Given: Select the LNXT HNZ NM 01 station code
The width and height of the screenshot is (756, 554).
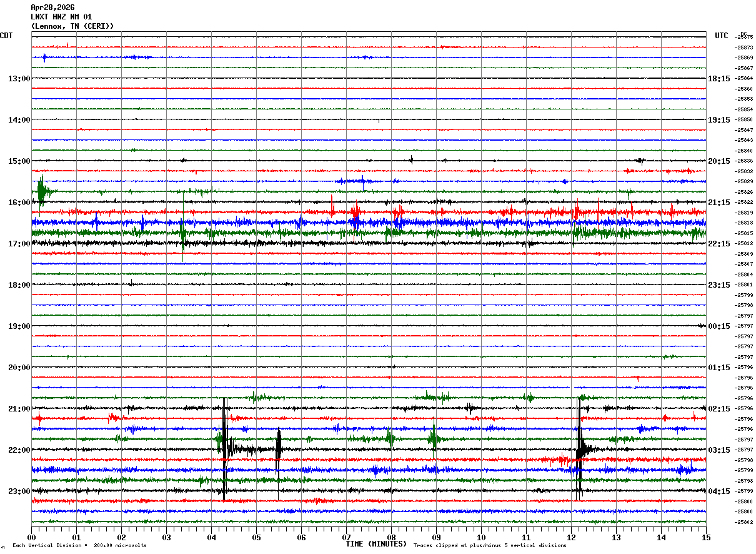Looking at the screenshot, I should click(x=61, y=17).
